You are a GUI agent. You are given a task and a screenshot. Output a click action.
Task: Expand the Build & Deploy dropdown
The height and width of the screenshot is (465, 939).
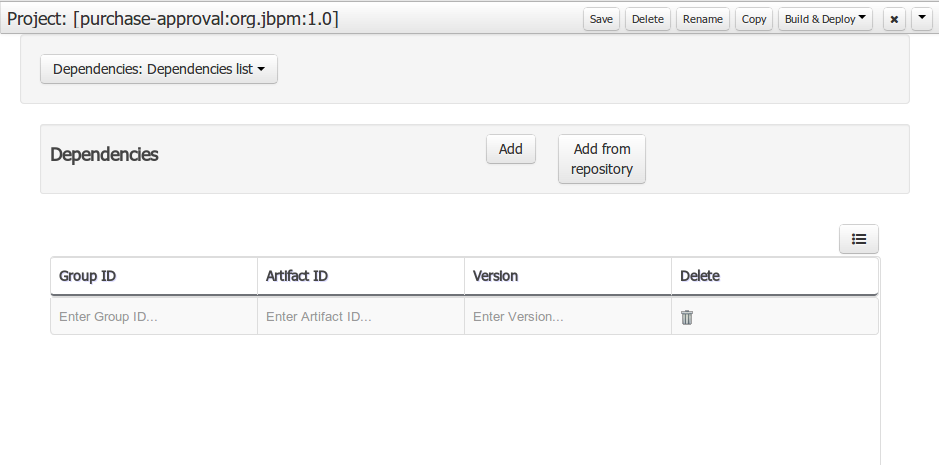825,19
